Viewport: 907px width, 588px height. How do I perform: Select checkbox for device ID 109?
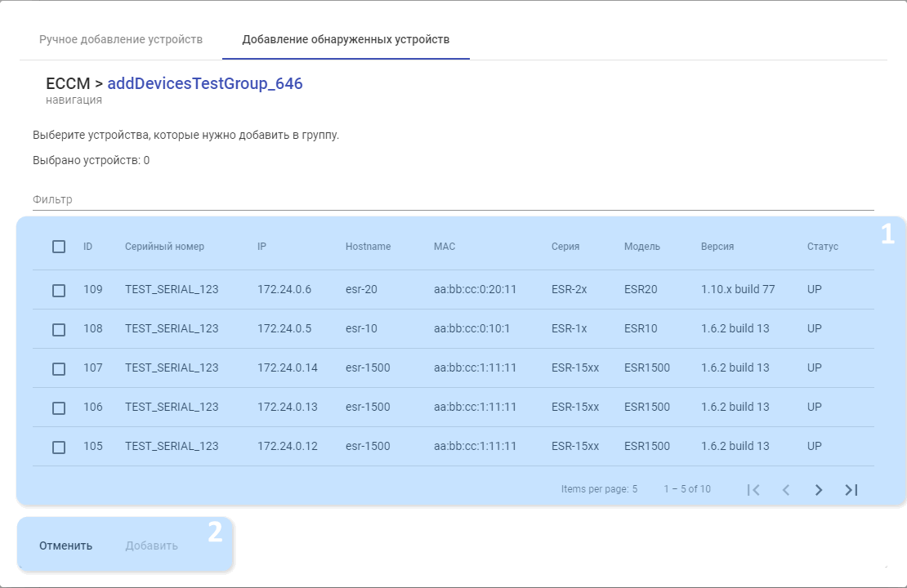[x=59, y=290]
